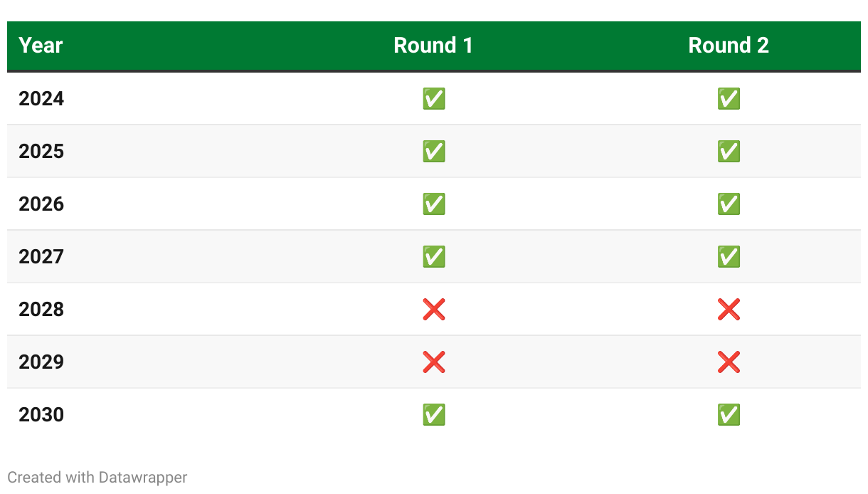
Task: Click the 2028 Round 1 red cross
Action: [433, 310]
